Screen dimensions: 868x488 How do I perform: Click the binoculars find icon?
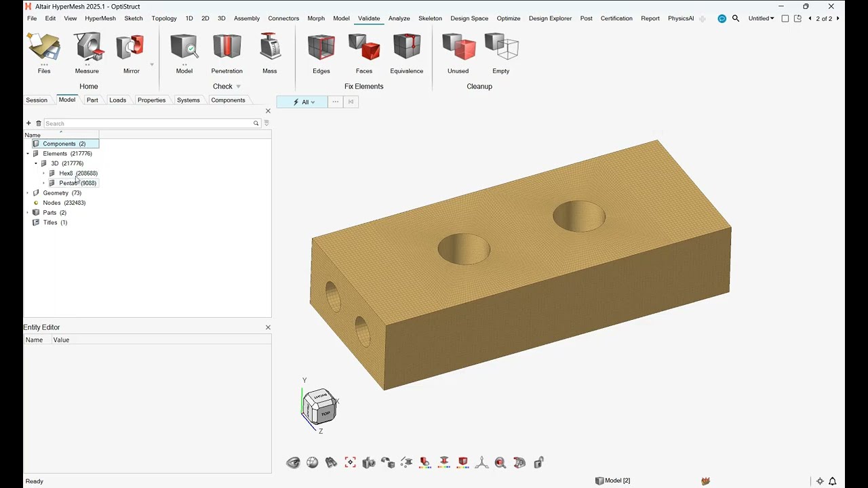coord(331,462)
